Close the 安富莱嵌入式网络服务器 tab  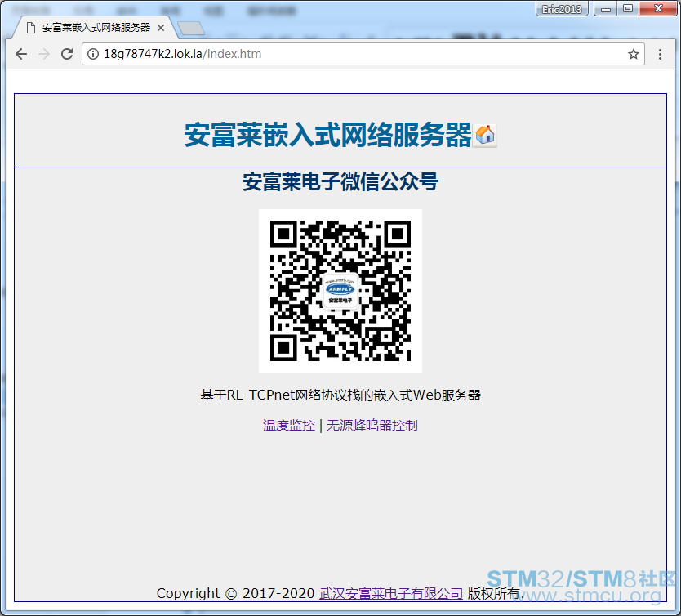click(161, 28)
